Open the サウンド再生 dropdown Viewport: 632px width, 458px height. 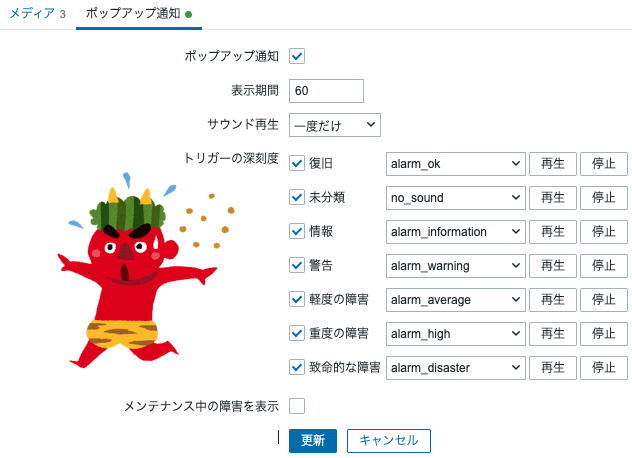click(335, 125)
